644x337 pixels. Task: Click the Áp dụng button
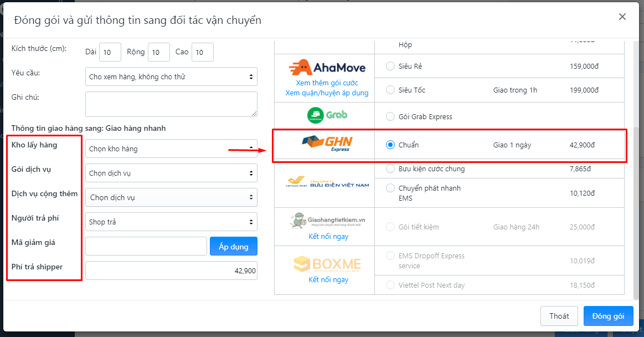234,246
